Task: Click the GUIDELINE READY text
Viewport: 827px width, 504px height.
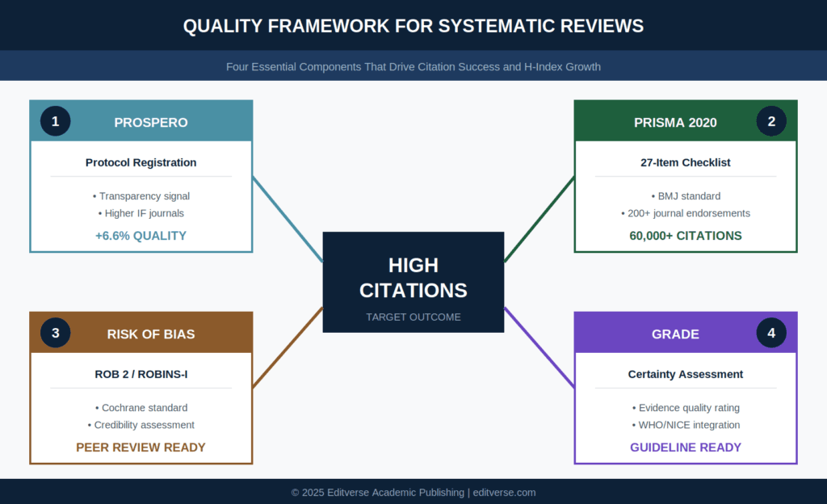Action: point(685,447)
